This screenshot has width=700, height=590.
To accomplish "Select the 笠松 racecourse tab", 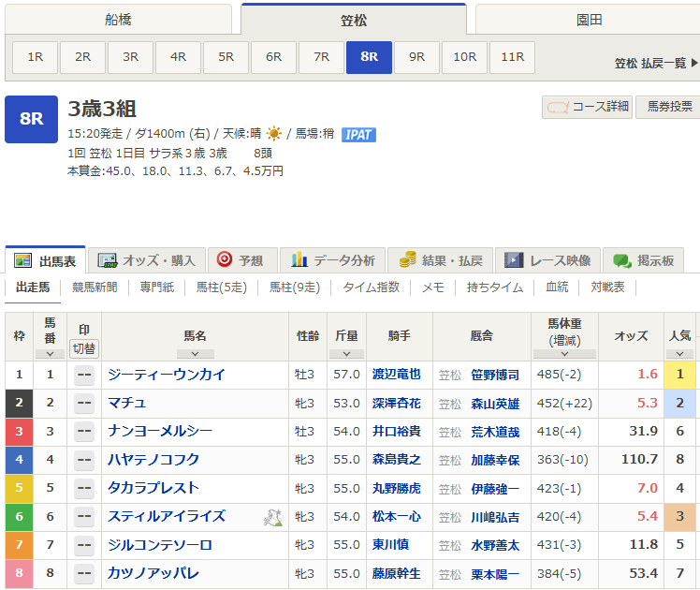I will pyautogui.click(x=354, y=20).
